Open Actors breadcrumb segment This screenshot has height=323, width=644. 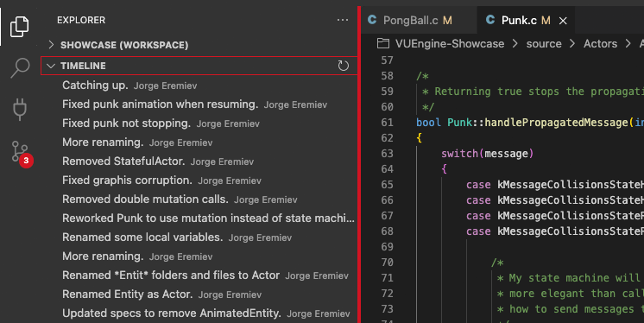pyautogui.click(x=600, y=43)
